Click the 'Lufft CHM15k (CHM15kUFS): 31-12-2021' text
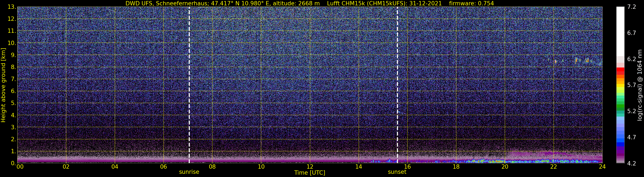The image size is (644, 177). pos(385,3)
